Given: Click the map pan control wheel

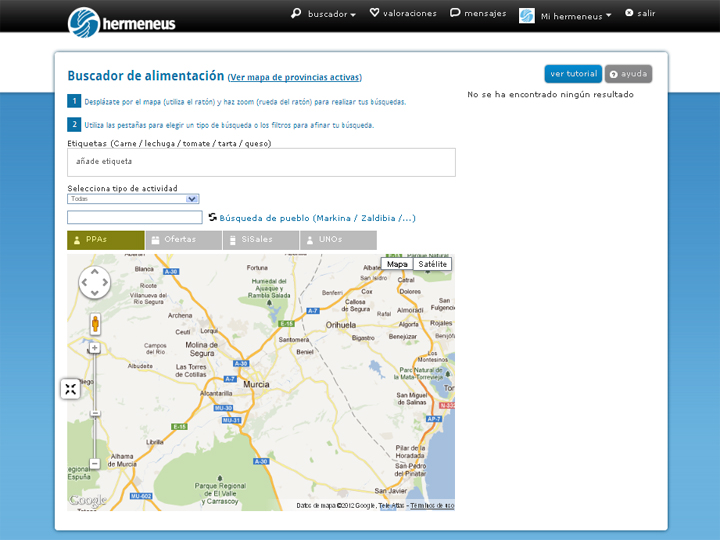Looking at the screenshot, I should pos(95,283).
